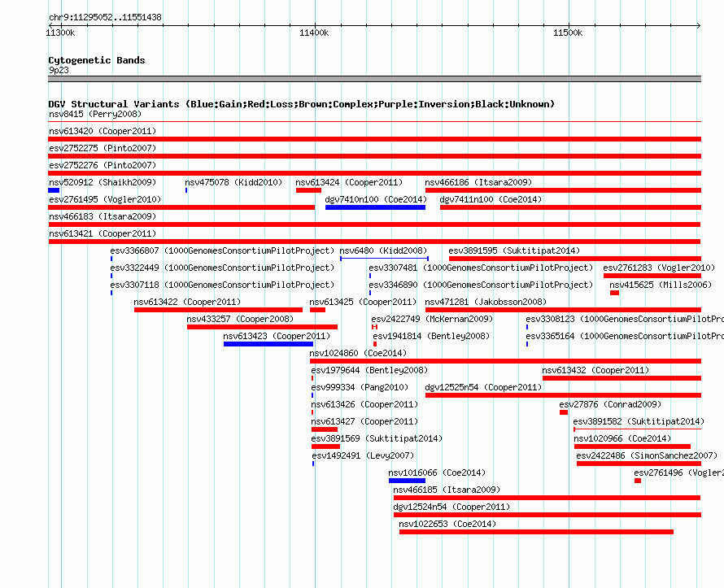The width and height of the screenshot is (724, 588).
Task: Click the Cytogenetic Bands track title
Action: [97, 60]
